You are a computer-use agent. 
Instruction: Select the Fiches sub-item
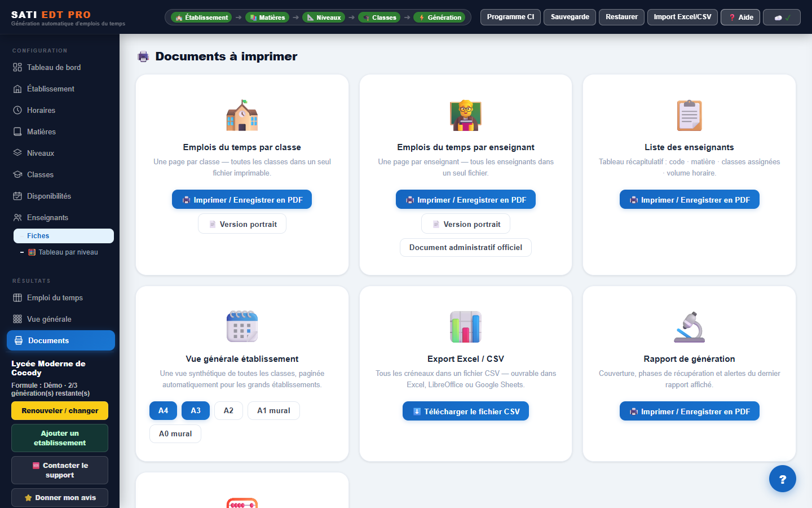pos(64,236)
